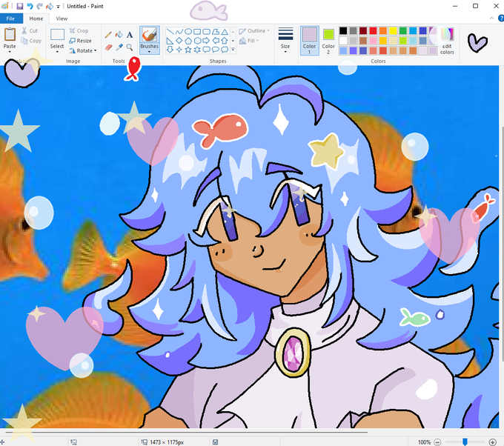Pick the red color swatch
This screenshot has width=504, height=446.
373,30
